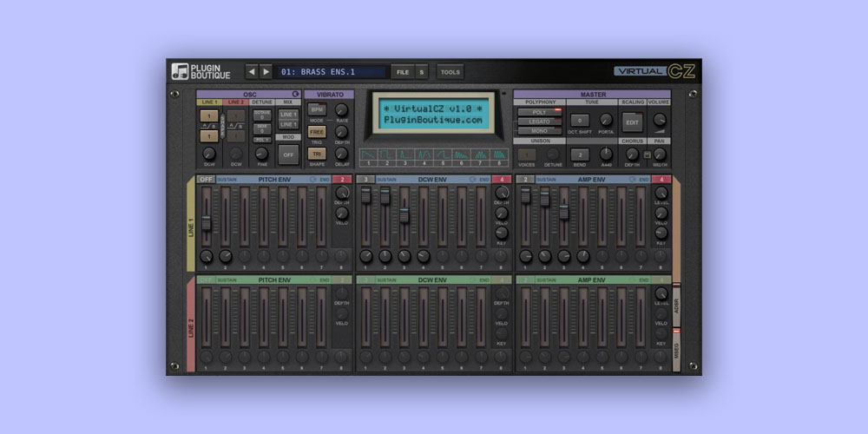
Task: Enable LEGATO polyphony mode
Action: (x=540, y=122)
